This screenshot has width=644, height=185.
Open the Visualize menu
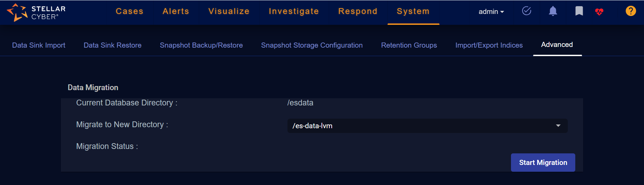tap(229, 11)
